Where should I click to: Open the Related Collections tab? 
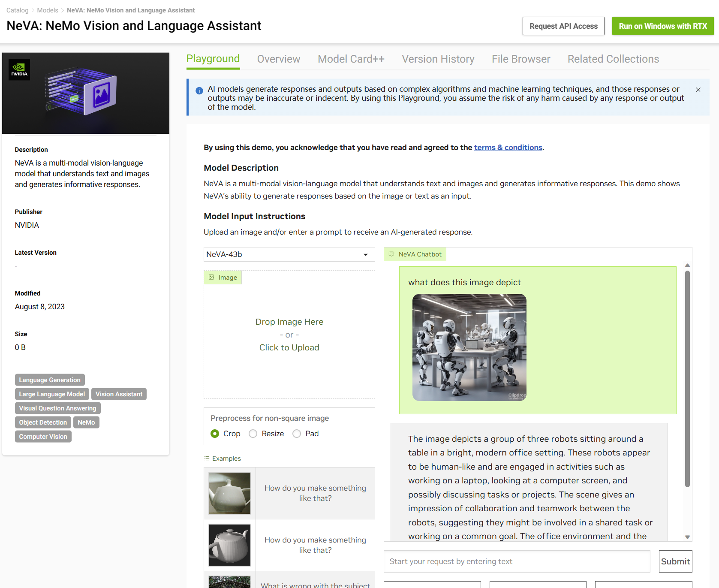tap(614, 59)
